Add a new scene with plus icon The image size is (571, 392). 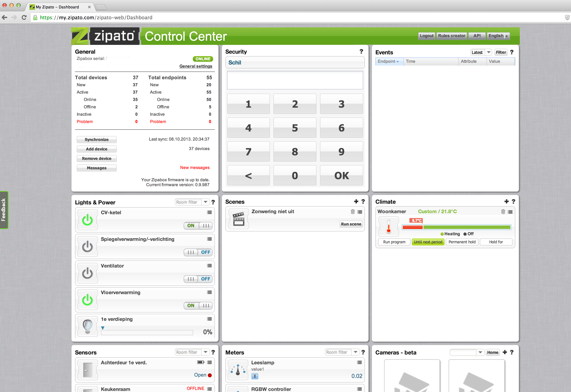tap(356, 202)
